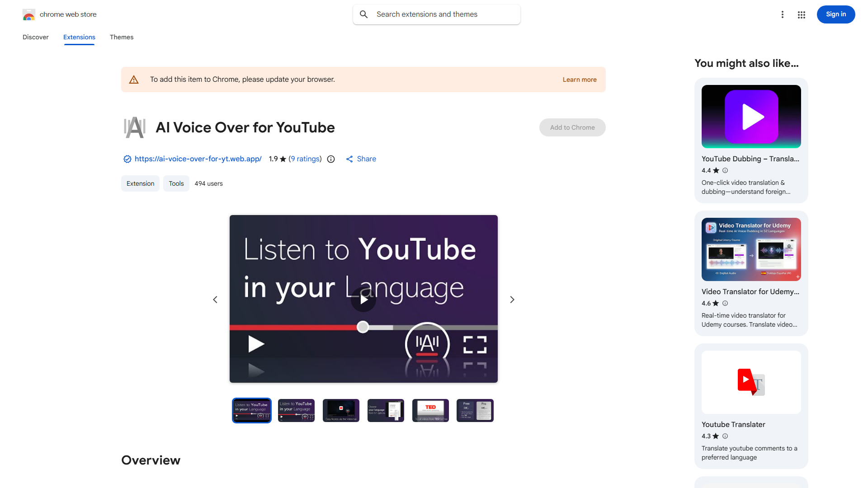The width and height of the screenshot is (868, 488).
Task: Click the info icon beside YouTube Dubbing rating
Action: (x=725, y=170)
